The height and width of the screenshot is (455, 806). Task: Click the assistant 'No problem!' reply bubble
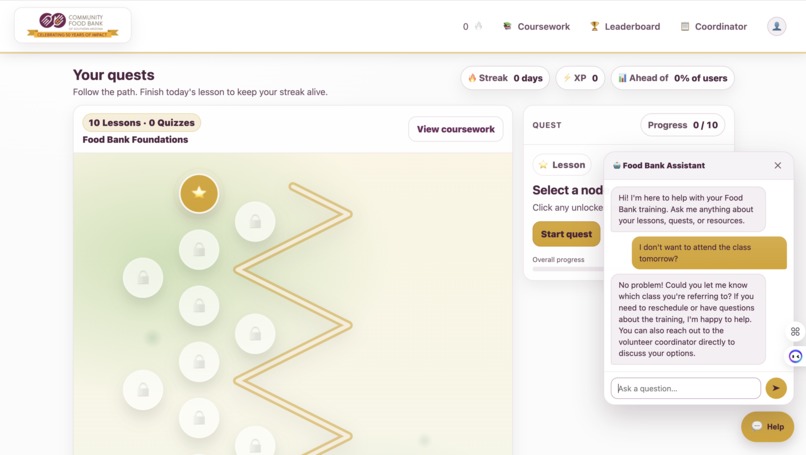coord(688,319)
